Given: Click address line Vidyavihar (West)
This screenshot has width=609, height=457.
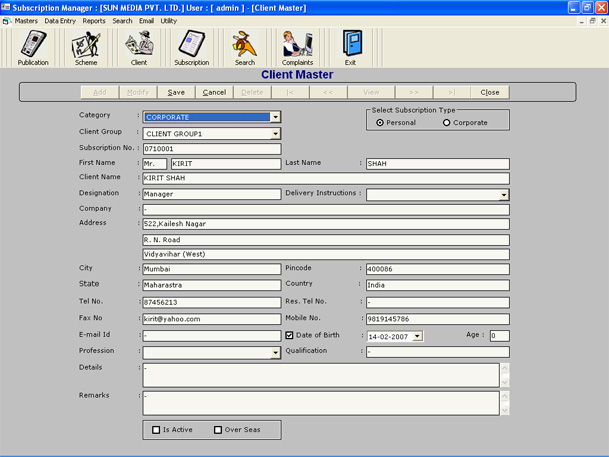Looking at the screenshot, I should click(x=326, y=254).
